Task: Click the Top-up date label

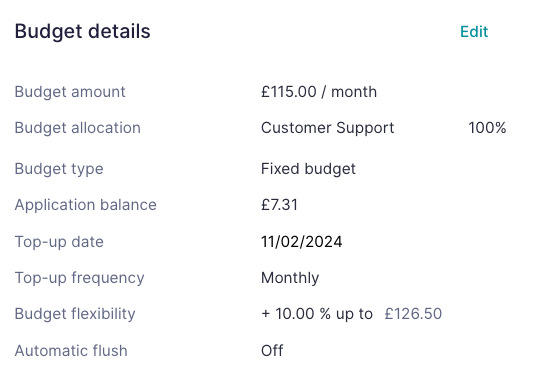Action: click(59, 242)
